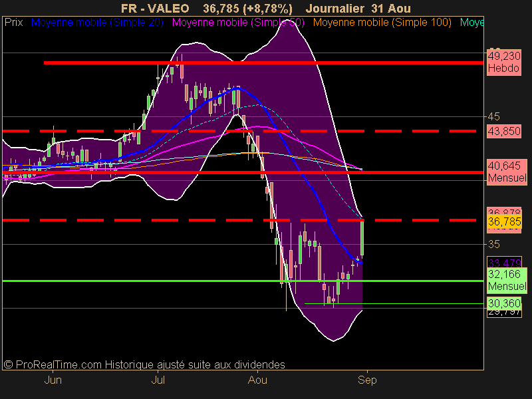Click the 32,166 Mensuel green price label
Viewport: 532px width, 399px height.
coord(507,280)
